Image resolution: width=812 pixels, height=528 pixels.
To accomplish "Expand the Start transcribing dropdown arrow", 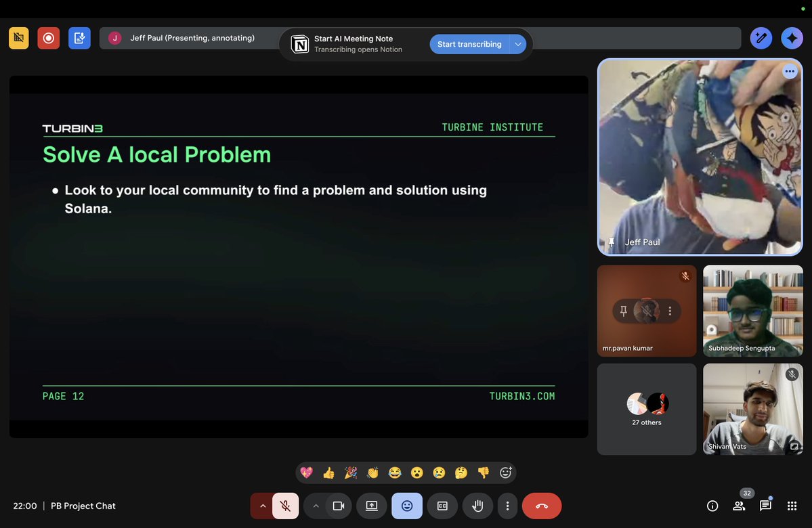I will point(518,44).
